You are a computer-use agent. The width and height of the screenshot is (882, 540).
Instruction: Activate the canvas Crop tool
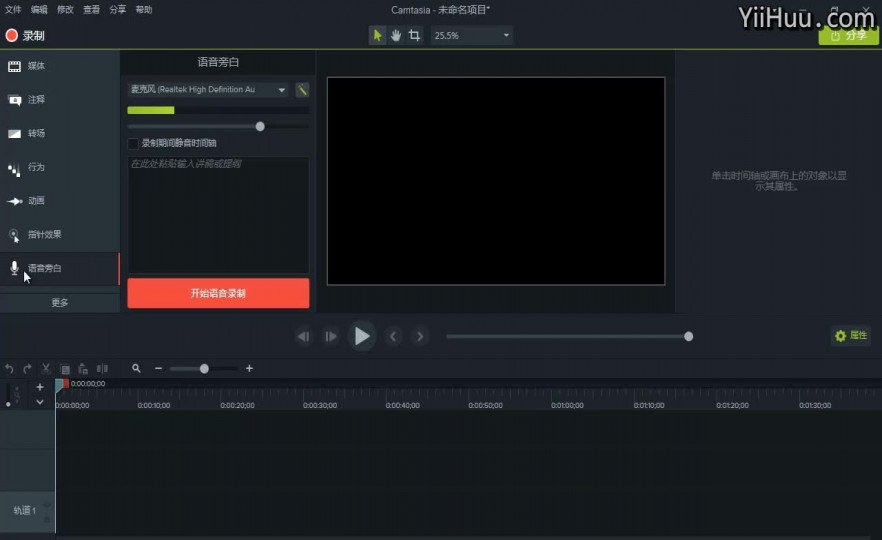pyautogui.click(x=415, y=35)
